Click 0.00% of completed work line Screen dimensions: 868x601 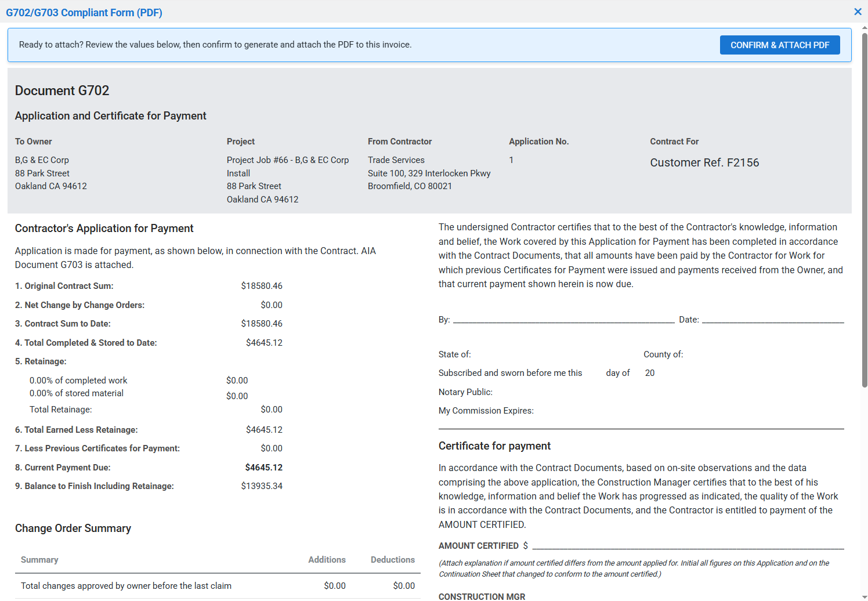[78, 381]
